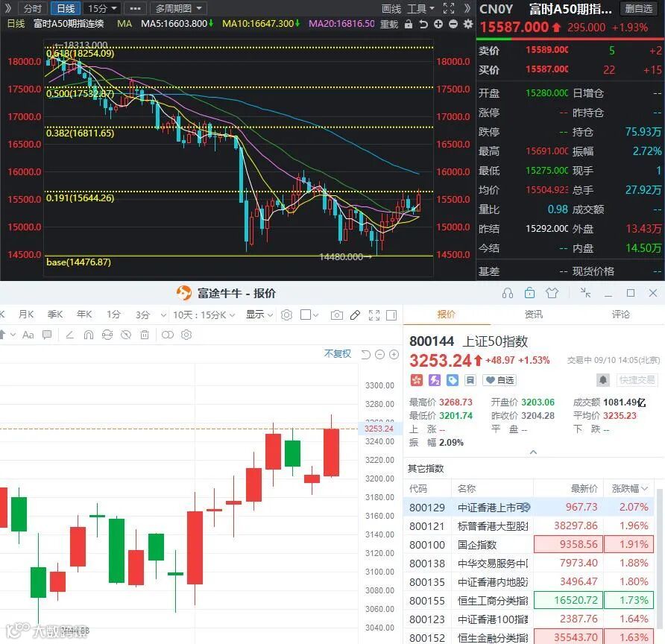665x644 pixels.
Task: Select the Aa text annotation tool
Action: [28, 335]
